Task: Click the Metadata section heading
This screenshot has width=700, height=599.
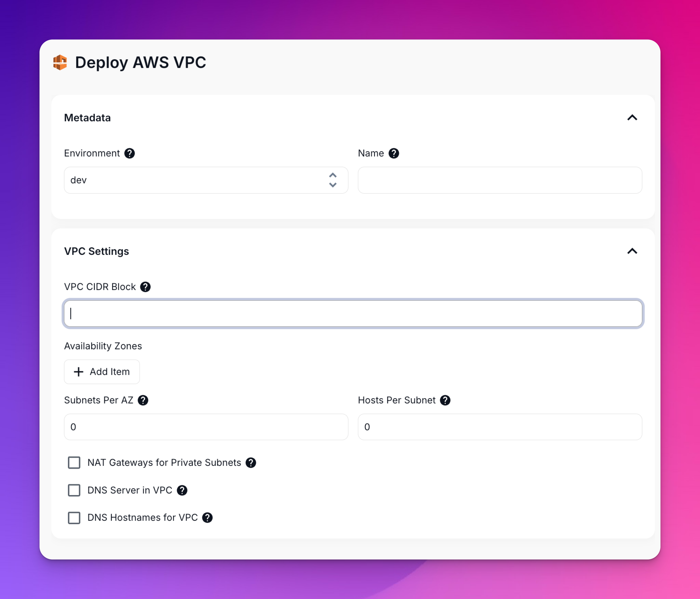Action: pyautogui.click(x=87, y=118)
